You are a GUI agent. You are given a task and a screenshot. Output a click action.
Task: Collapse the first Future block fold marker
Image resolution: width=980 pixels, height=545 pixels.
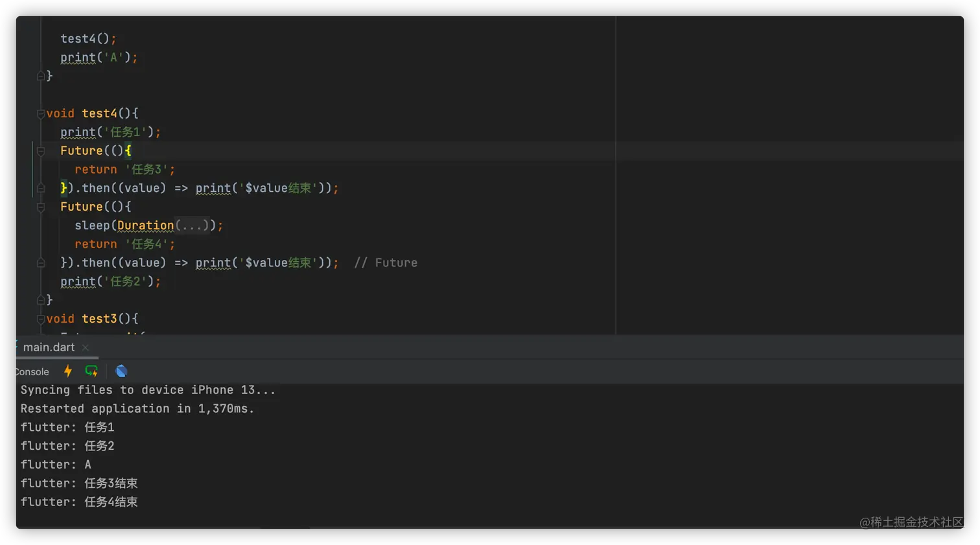point(40,151)
